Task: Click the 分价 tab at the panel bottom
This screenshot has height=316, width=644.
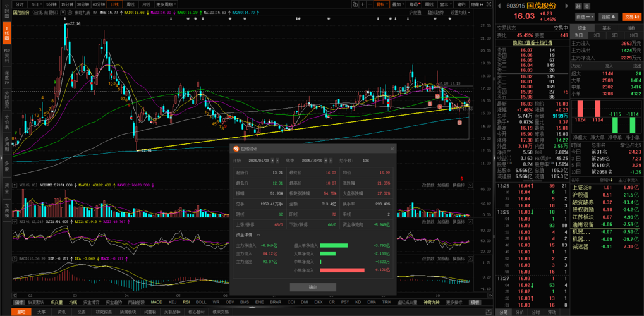Action: coord(519,312)
